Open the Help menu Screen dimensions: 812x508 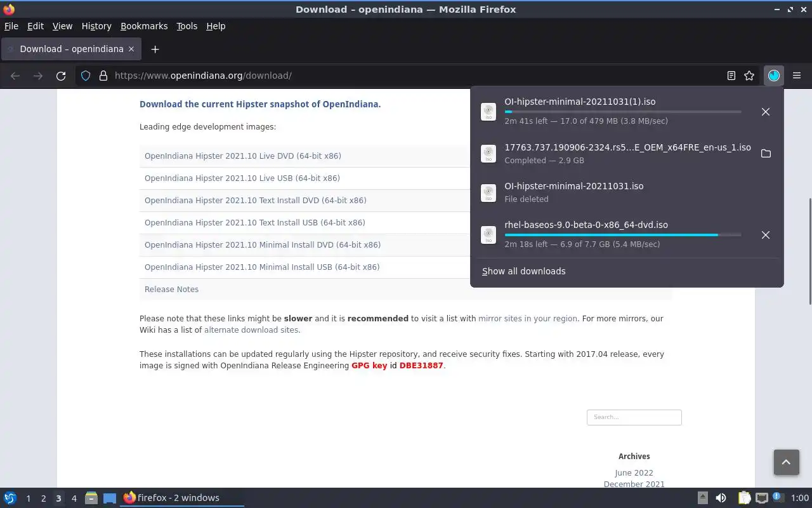pos(216,26)
